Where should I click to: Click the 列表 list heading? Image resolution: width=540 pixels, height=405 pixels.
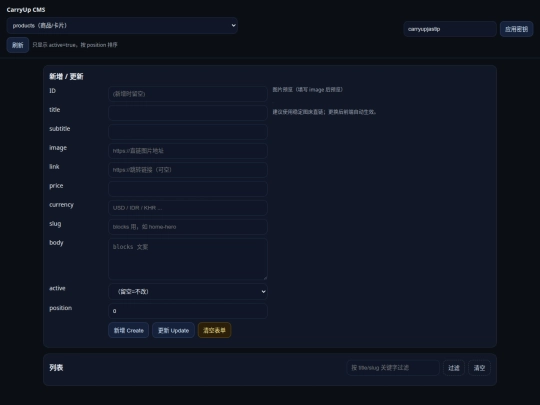point(56,368)
